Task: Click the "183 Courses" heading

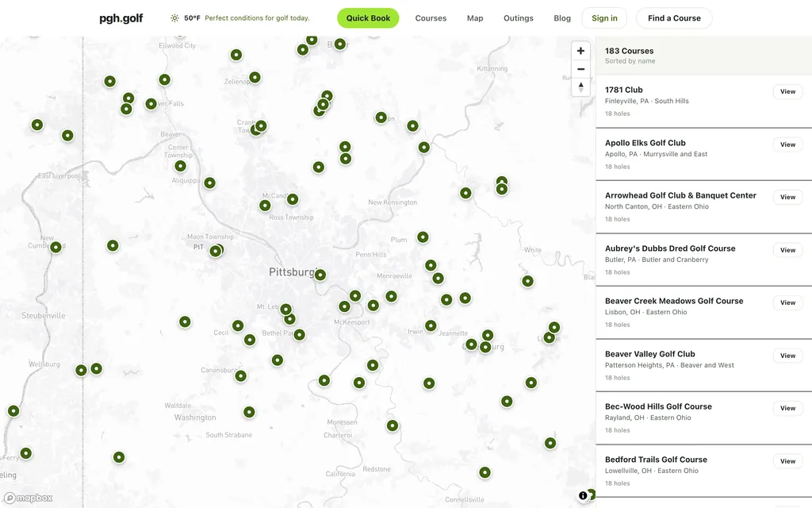Action: [629, 51]
